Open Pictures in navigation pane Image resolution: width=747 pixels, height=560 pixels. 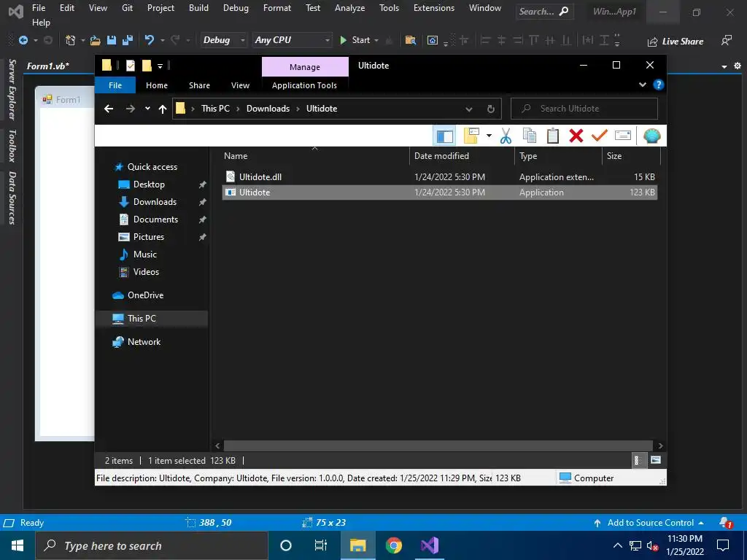[x=148, y=237]
